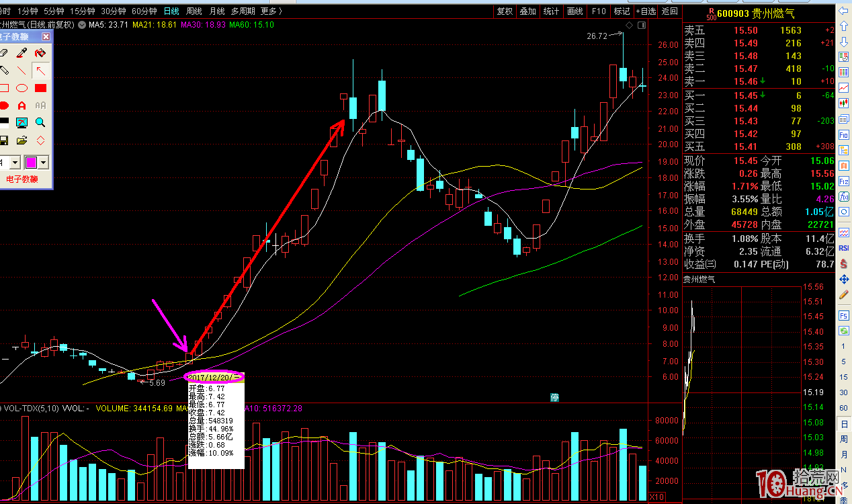Select the 15-minute period in right sidebar
Image resolution: width=852 pixels, height=504 pixels.
click(x=843, y=377)
